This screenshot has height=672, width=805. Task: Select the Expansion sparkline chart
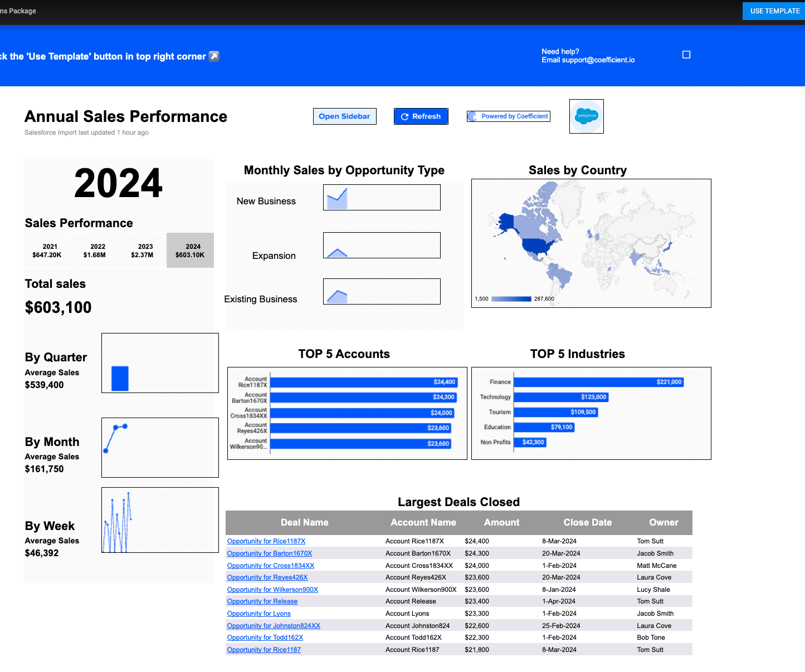point(382,246)
